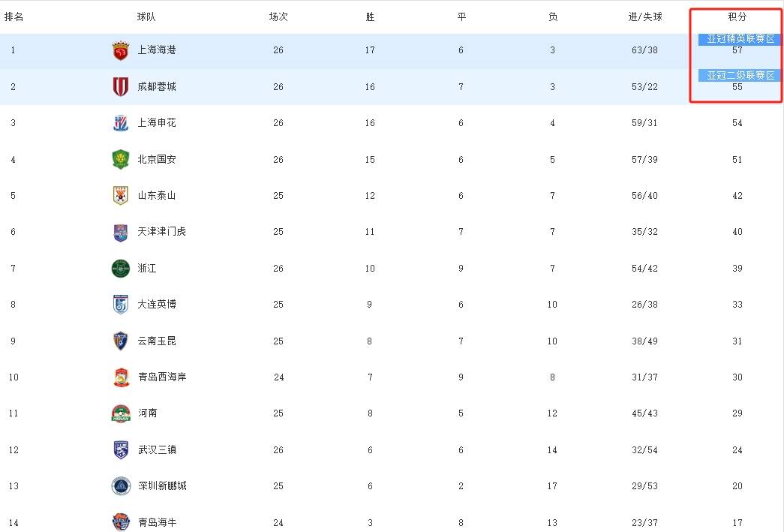Image resolution: width=784 pixels, height=532 pixels.
Task: Click the Qingdao Hainiu team badge
Action: tap(120, 521)
